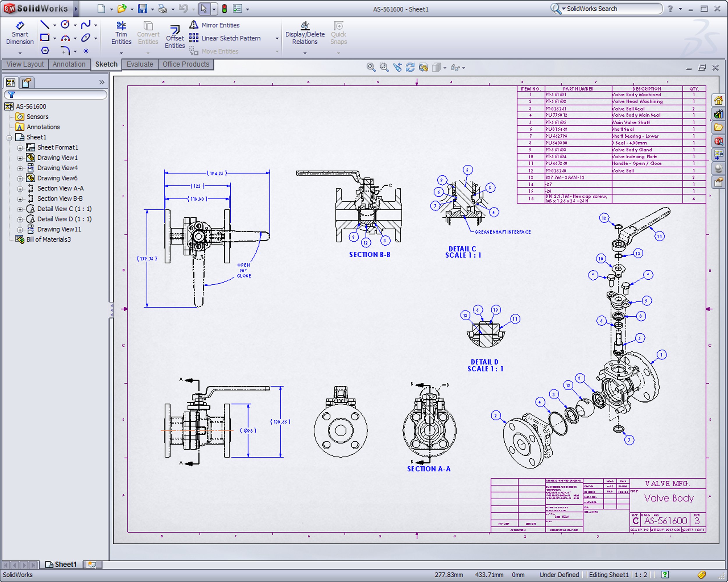
Task: Click the Trim Entities tool
Action: [x=121, y=33]
